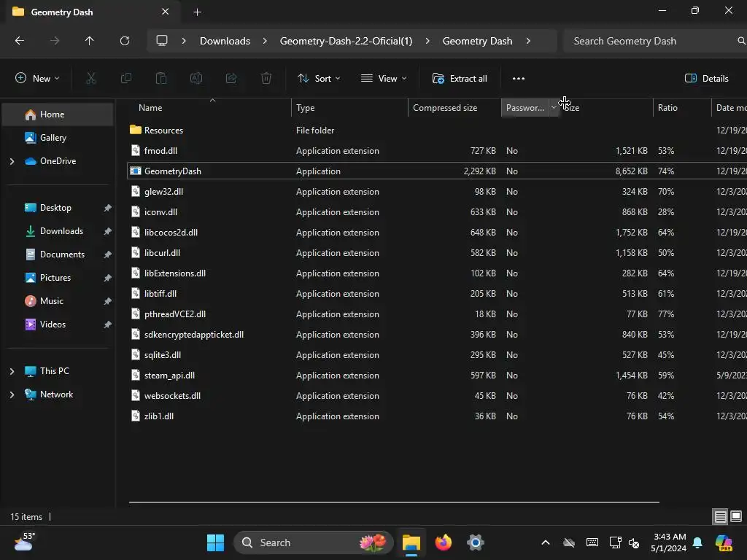Launch Firefox from taskbar
The image size is (747, 560).
pyautogui.click(x=443, y=542)
